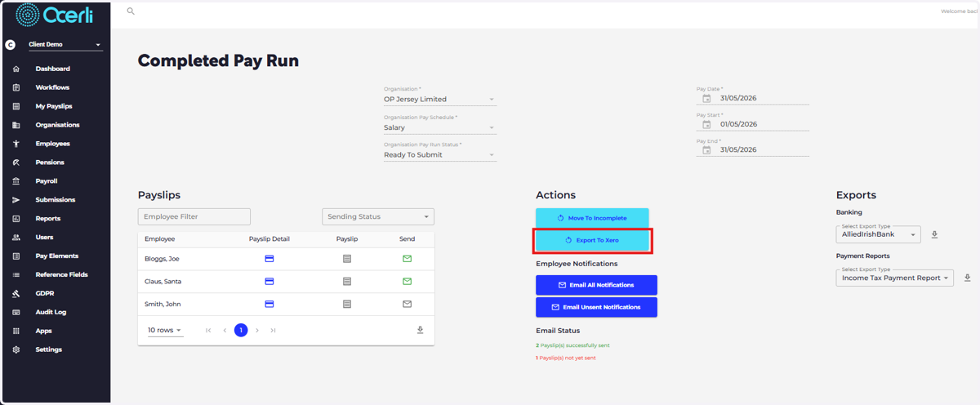Image resolution: width=980 pixels, height=405 pixels.
Task: Open payslip detail for Bloggs, Joe
Action: tap(269, 259)
